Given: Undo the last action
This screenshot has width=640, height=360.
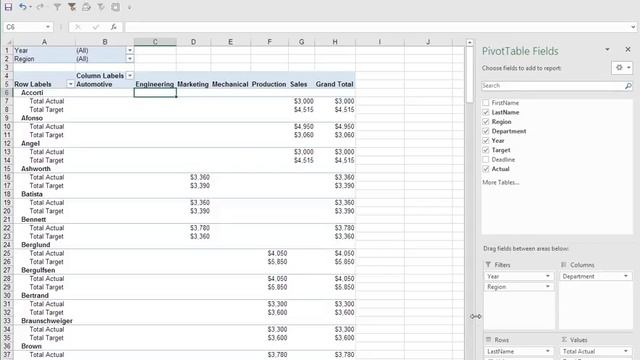Looking at the screenshot, I should pyautogui.click(x=22, y=7).
